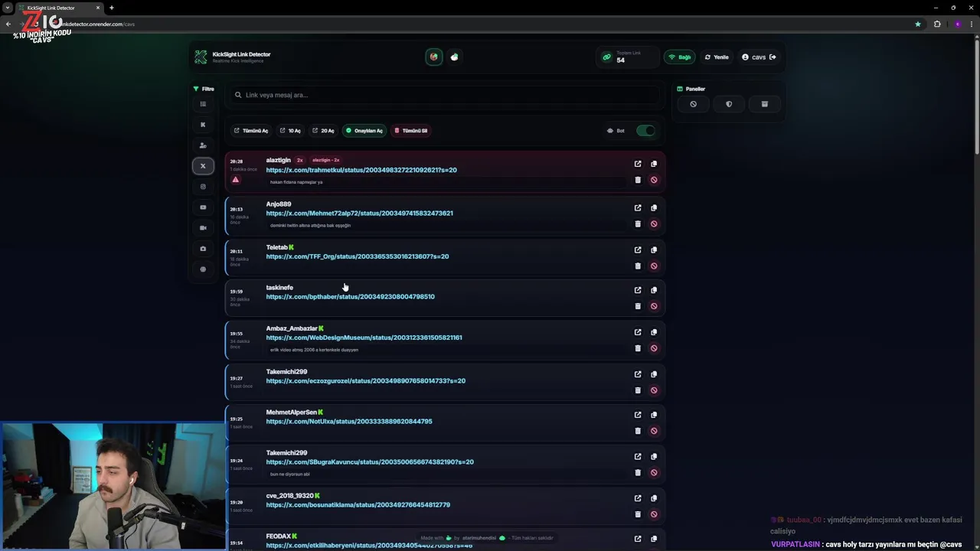This screenshot has width=980, height=551.
Task: Click Onayları Aç button
Action: 364,131
